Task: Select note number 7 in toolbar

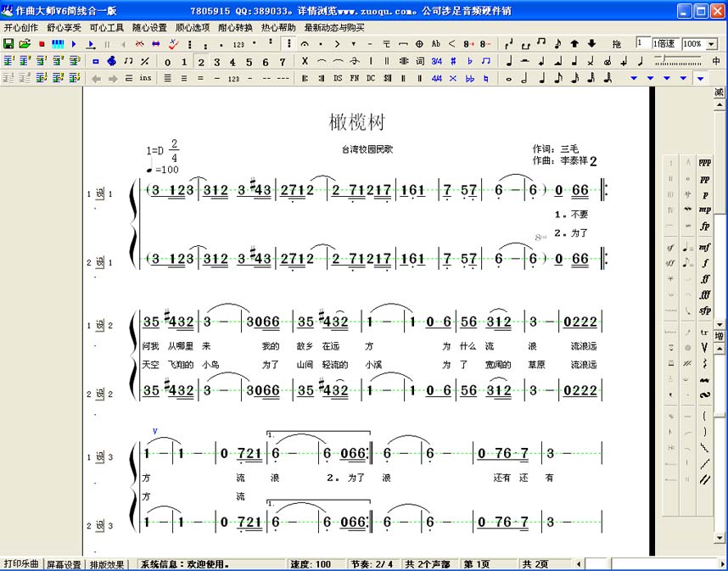Action: [x=283, y=62]
